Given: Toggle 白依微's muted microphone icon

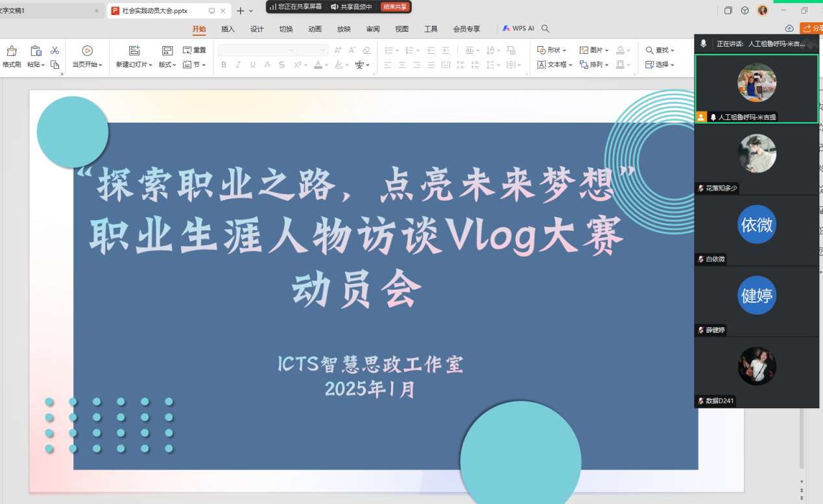Looking at the screenshot, I should click(x=700, y=259).
